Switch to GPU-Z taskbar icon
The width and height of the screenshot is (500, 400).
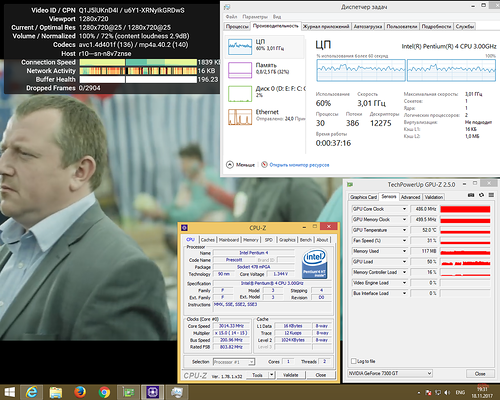(128, 392)
